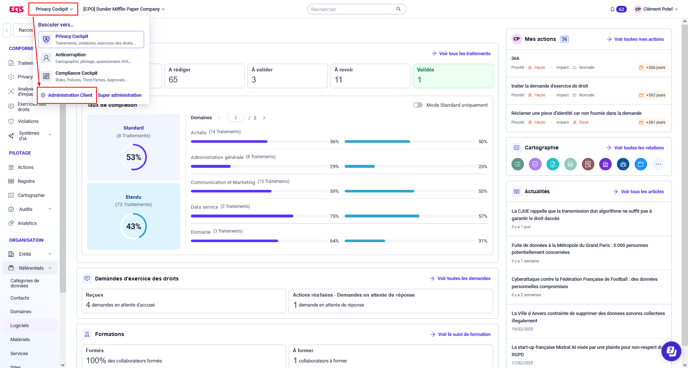Go to next Domaines page arrow

pyautogui.click(x=264, y=118)
